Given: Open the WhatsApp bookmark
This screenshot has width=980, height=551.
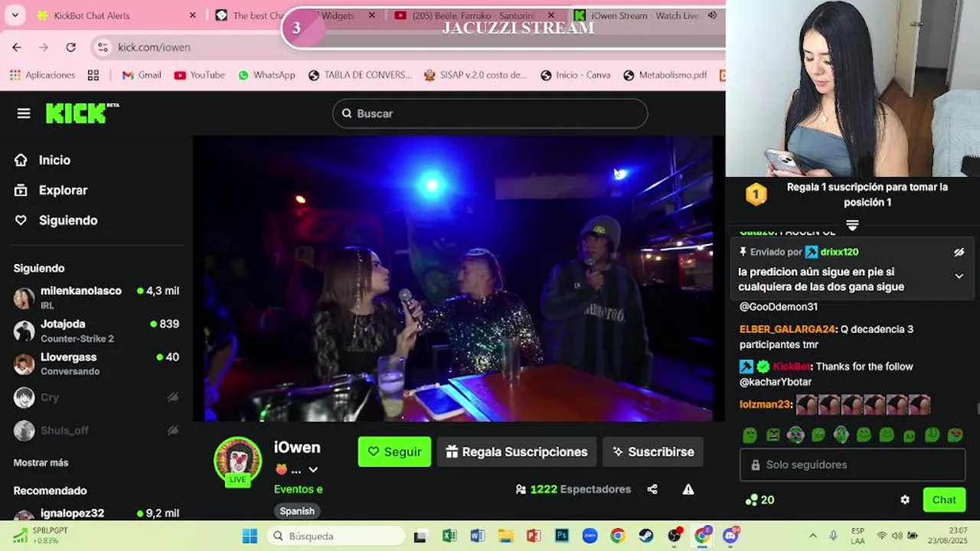Looking at the screenshot, I should 266,75.
